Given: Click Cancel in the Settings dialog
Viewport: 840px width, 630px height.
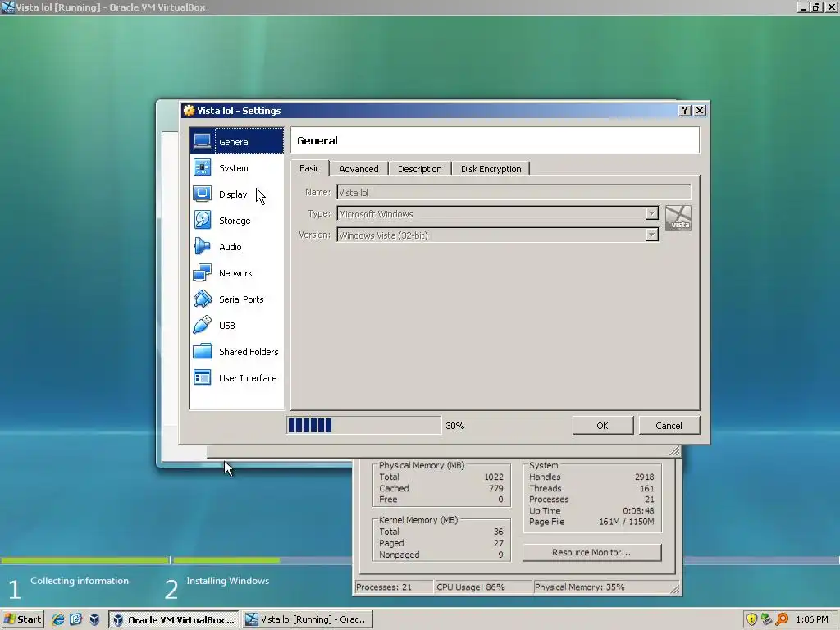Looking at the screenshot, I should [x=669, y=426].
